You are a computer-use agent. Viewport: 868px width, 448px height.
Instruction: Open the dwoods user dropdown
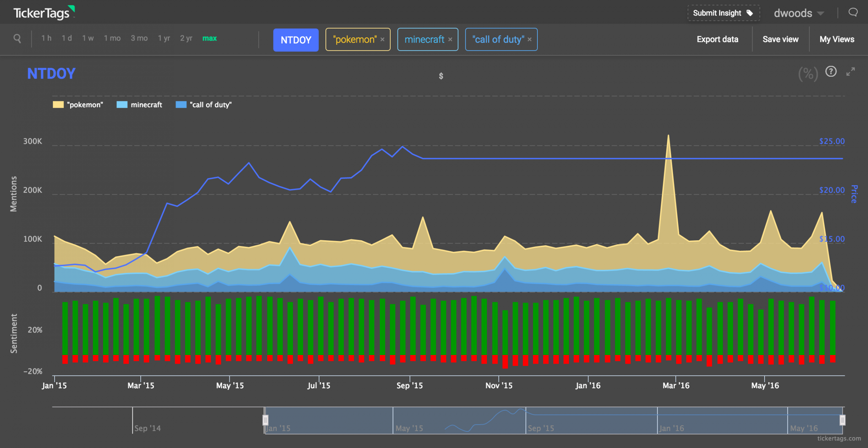click(x=799, y=13)
